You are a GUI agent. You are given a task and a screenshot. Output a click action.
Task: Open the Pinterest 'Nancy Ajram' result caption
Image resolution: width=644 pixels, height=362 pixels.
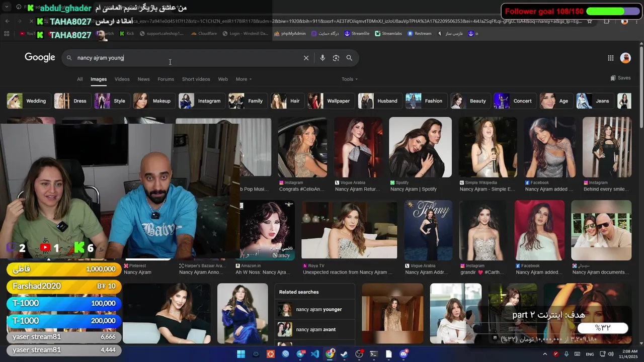pos(137,273)
